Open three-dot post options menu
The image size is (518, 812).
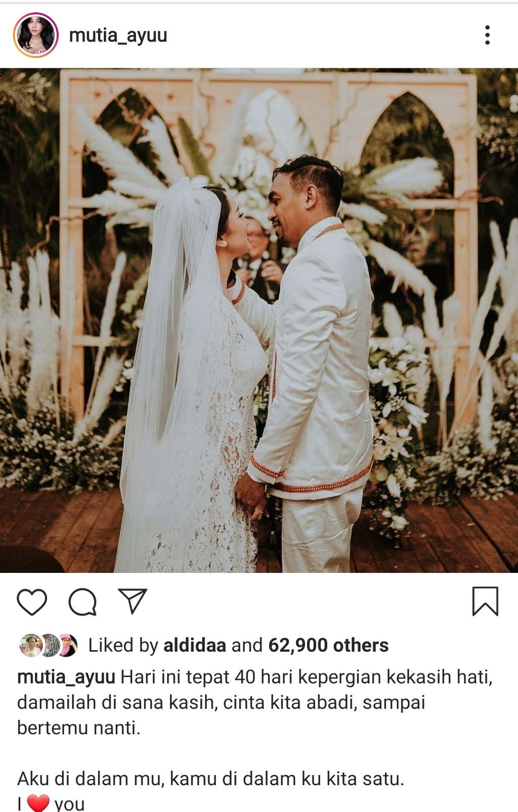487,35
